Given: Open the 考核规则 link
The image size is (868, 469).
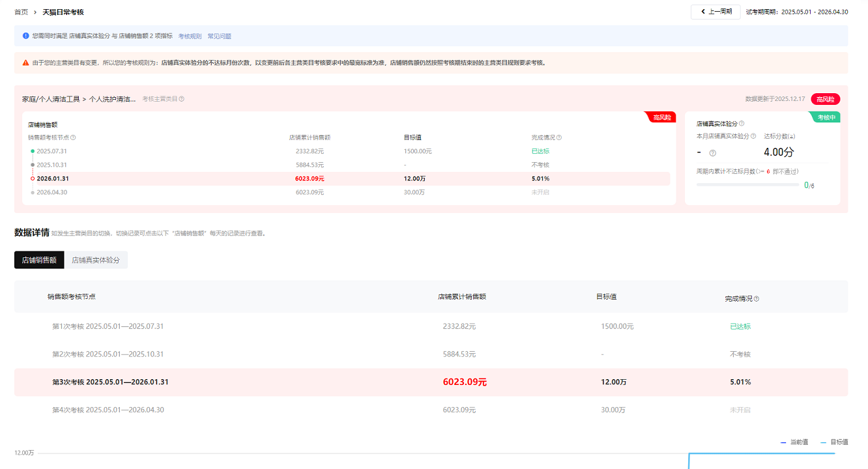Looking at the screenshot, I should point(190,36).
